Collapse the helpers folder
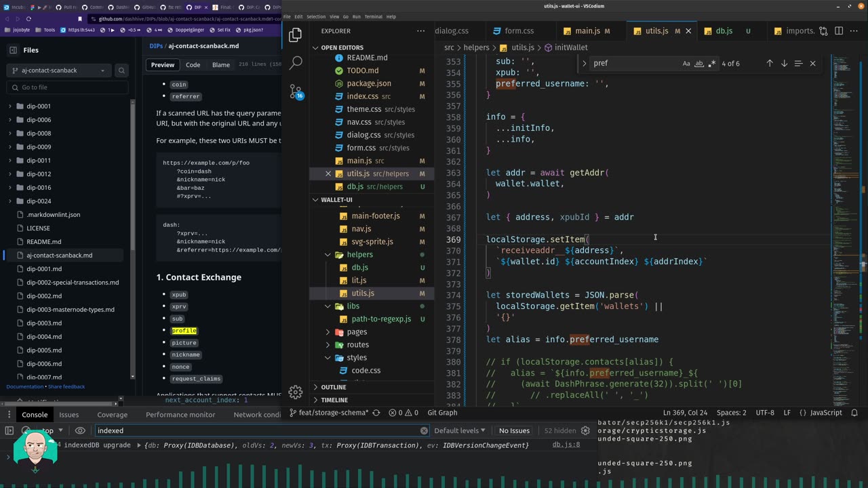 359,254
